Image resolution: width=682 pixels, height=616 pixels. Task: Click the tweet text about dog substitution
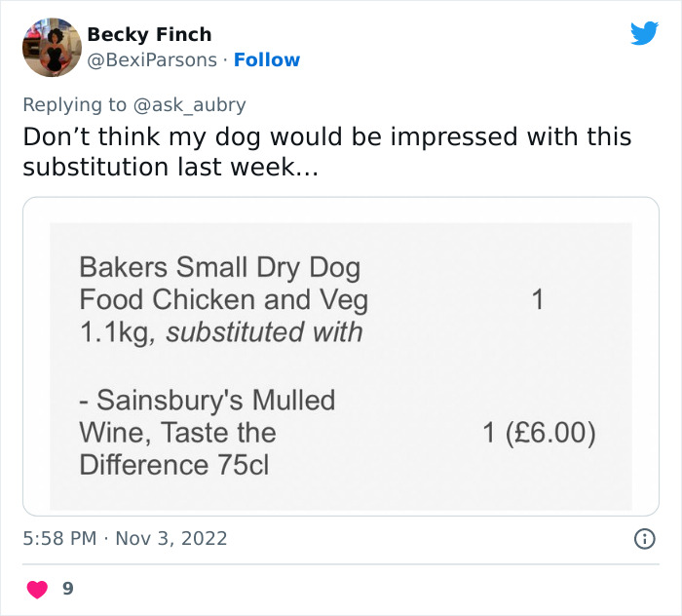point(326,151)
